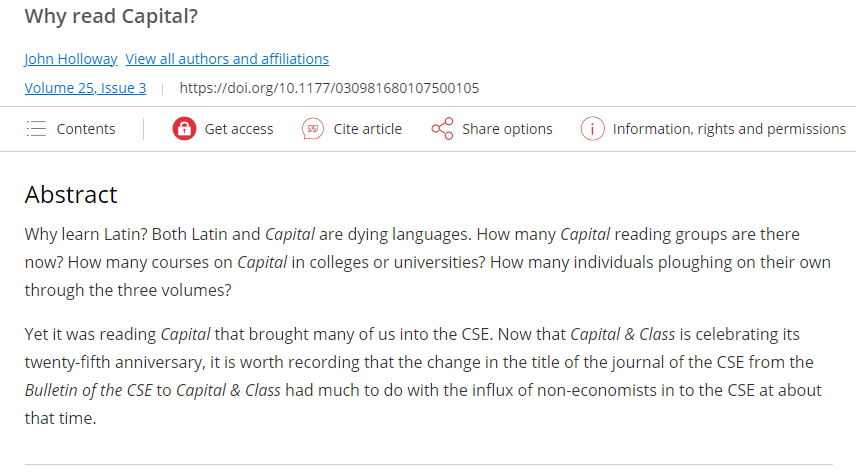Click the Share options network icon
The width and height of the screenshot is (856, 472).
[x=442, y=129]
